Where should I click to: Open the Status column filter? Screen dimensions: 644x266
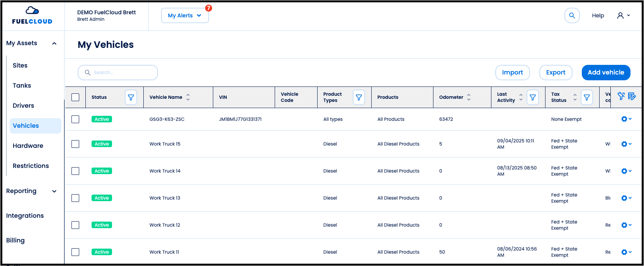point(131,97)
